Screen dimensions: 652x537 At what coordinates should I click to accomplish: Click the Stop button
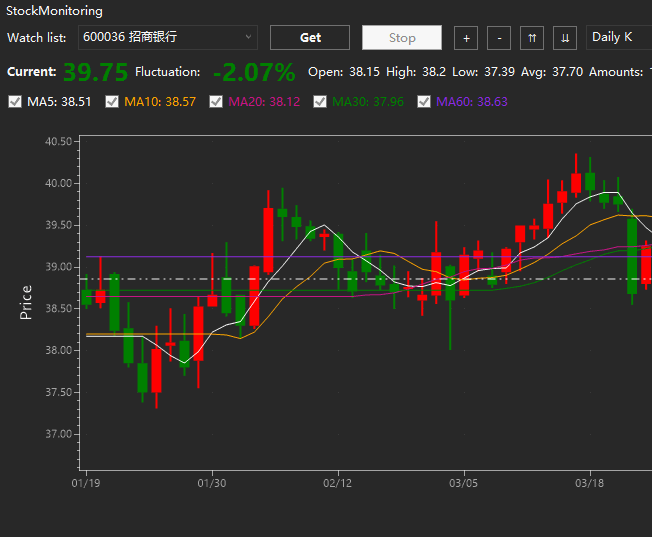pos(402,37)
